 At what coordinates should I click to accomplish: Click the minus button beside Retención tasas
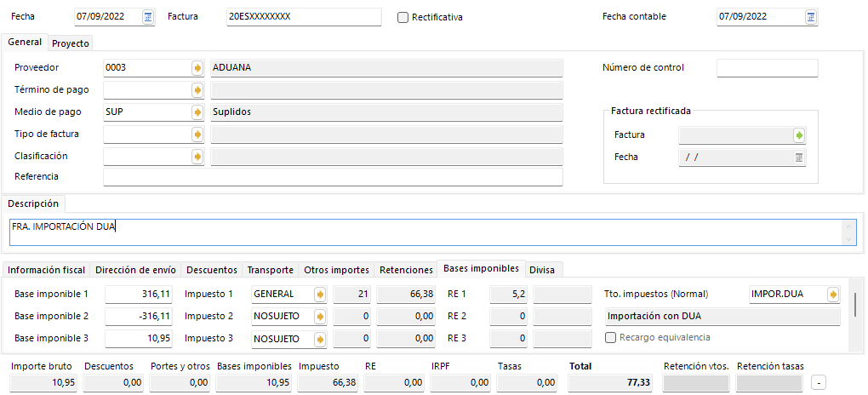point(818,383)
